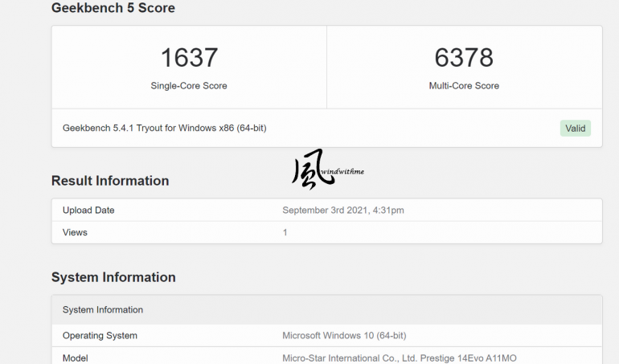Select Geekbench 5.4.1 Tryout version text
Image resolution: width=619 pixels, height=364 pixels.
point(165,128)
